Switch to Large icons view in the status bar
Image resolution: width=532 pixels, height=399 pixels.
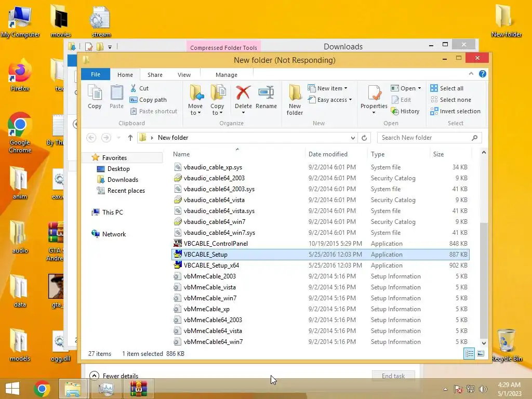pos(481,354)
